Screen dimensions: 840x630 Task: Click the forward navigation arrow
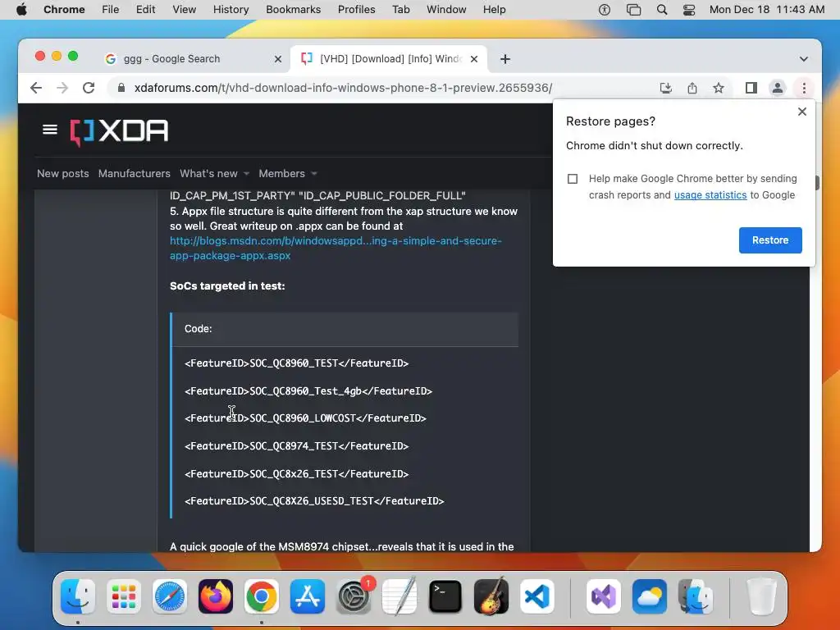click(62, 88)
